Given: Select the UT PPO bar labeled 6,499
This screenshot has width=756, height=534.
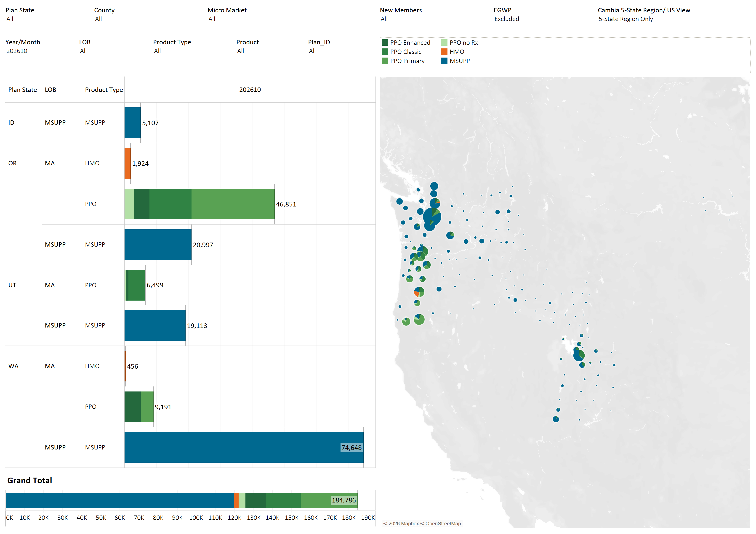Looking at the screenshot, I should 135,285.
